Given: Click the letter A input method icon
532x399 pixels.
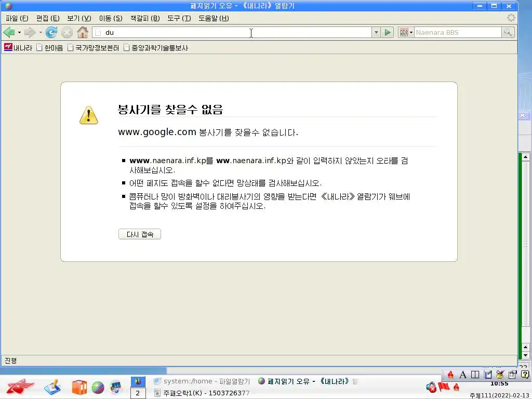Looking at the screenshot, I should tap(463, 375).
